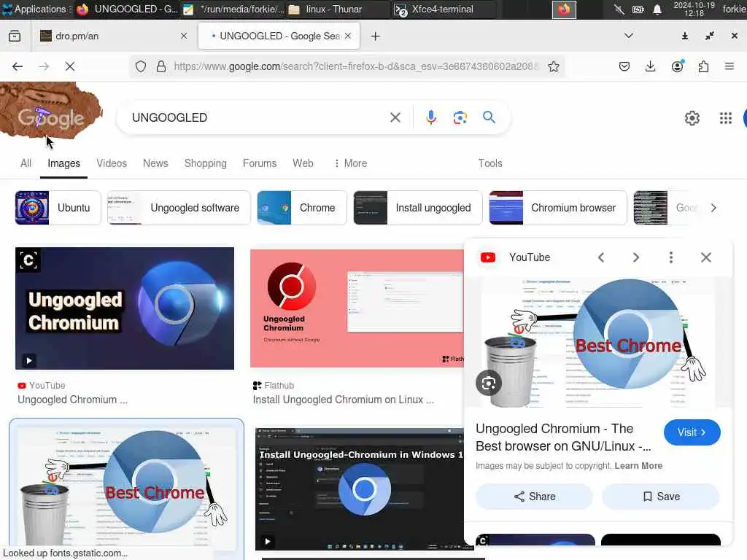Open a new tab with plus

pos(376,36)
